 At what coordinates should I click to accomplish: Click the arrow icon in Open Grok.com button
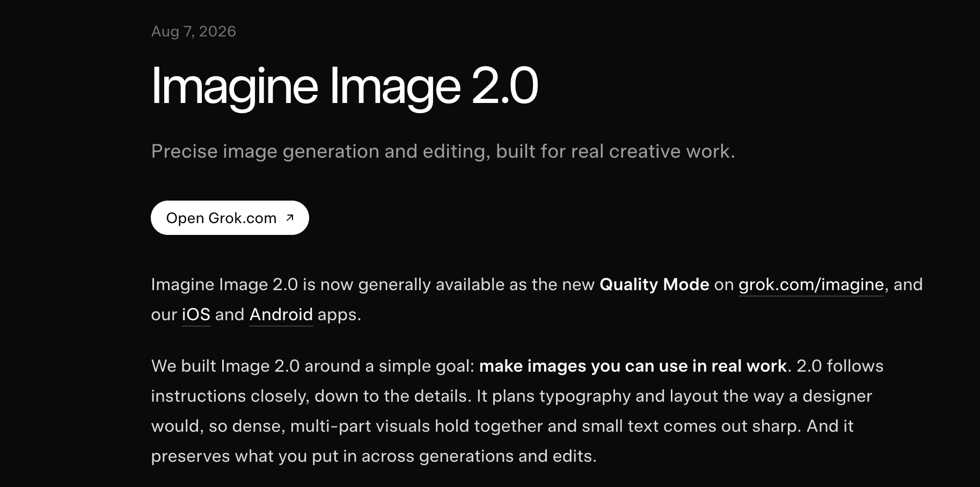pyautogui.click(x=290, y=218)
